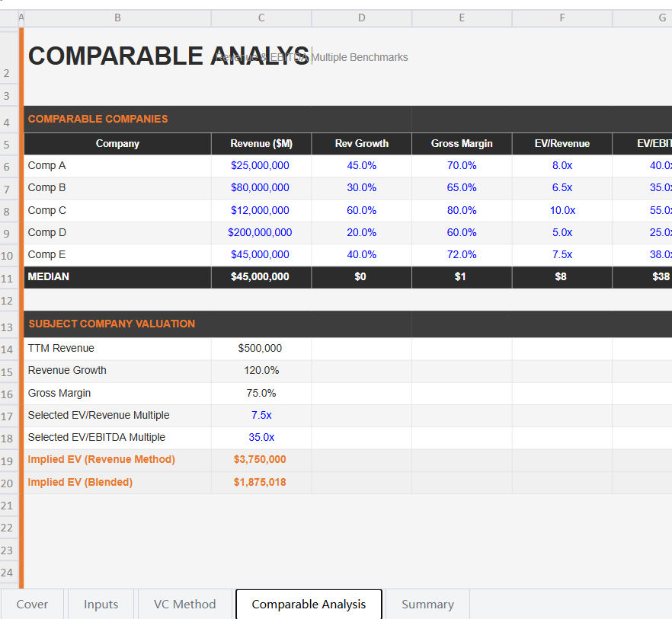Click the 35.0x selected EBITDA multiple
Screen dimensions: 672x619
(261, 438)
